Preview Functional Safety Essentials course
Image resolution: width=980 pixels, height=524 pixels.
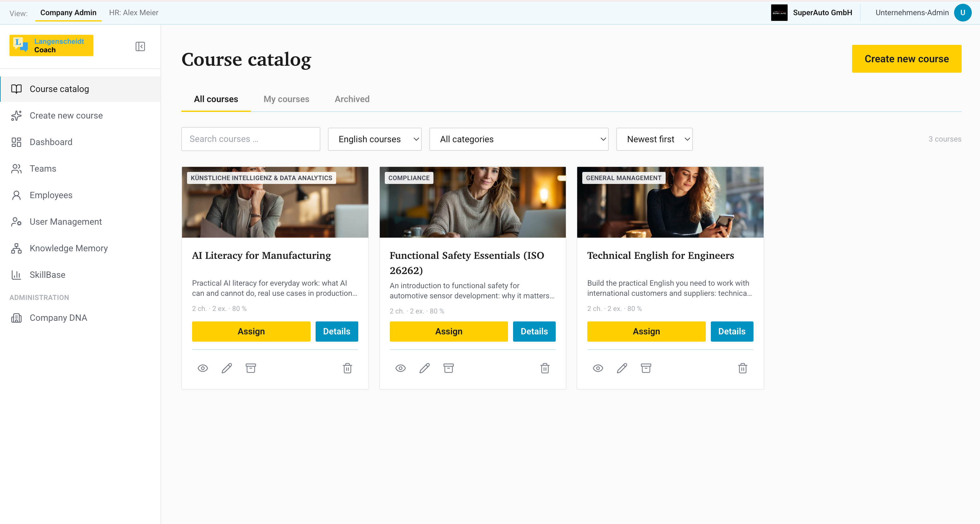(401, 368)
